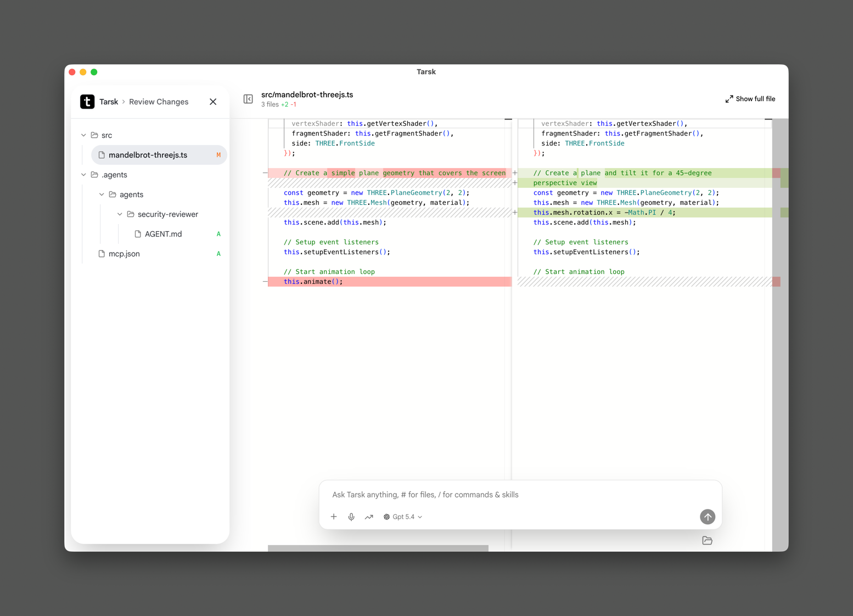This screenshot has height=616, width=853.
Task: Open AGENT.md file
Action: click(x=163, y=234)
